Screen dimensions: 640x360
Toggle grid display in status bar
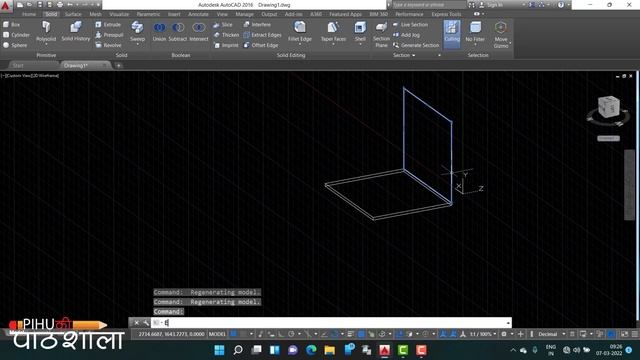234,334
